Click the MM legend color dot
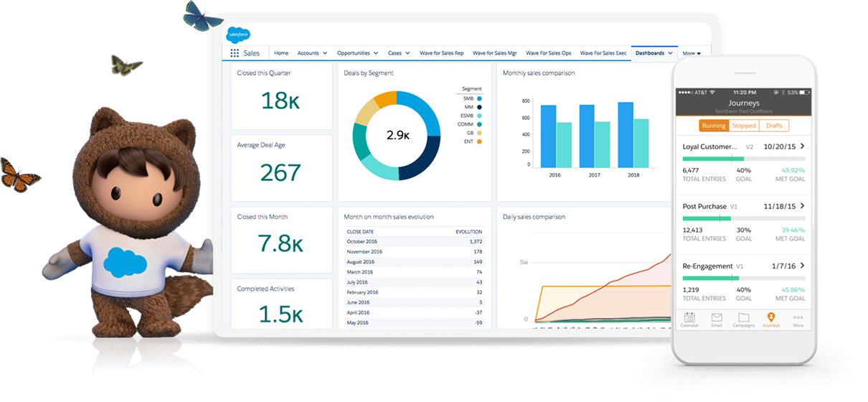The image size is (868, 402). [479, 107]
